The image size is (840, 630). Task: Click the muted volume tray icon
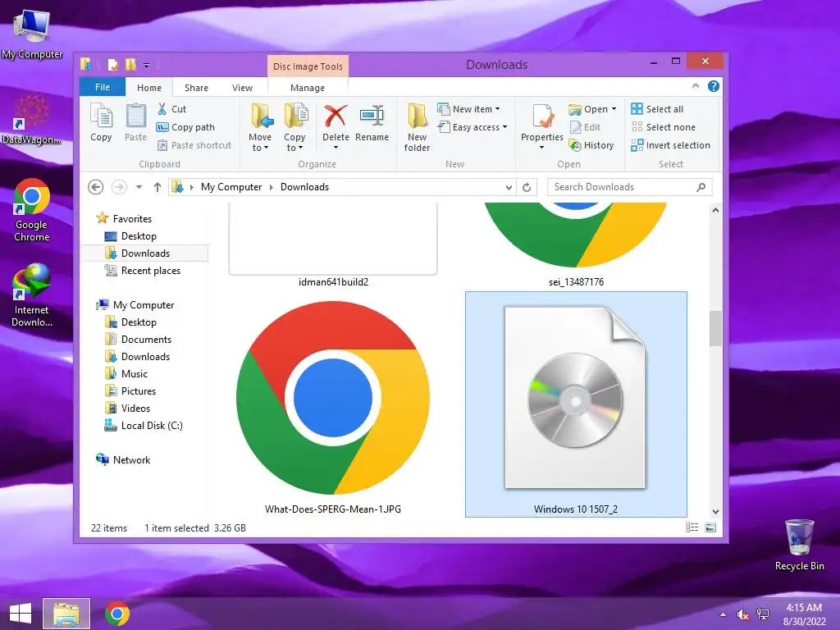[x=742, y=614]
